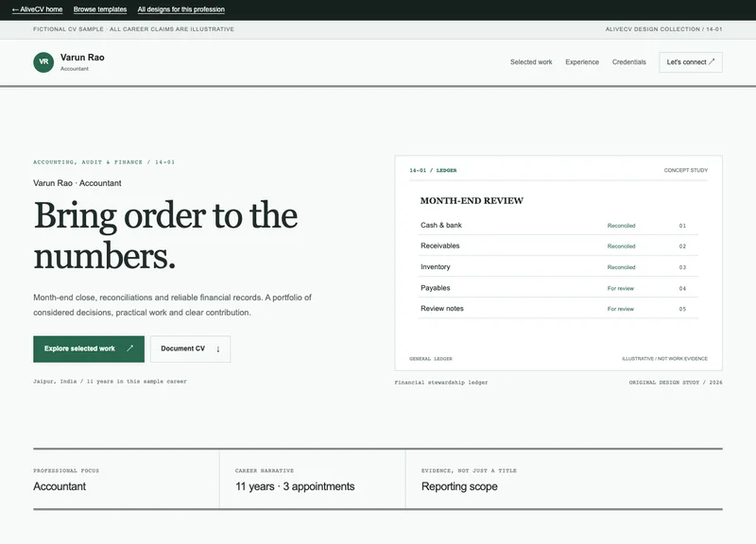Click Financial stewardship ledger caption
The image size is (756, 544).
441,382
